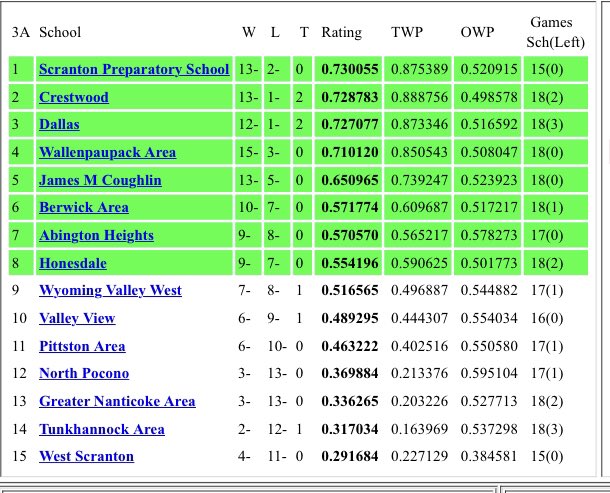Image resolution: width=610 pixels, height=493 pixels.
Task: Select Abington Heights losses value 8-
Action: pyautogui.click(x=273, y=235)
